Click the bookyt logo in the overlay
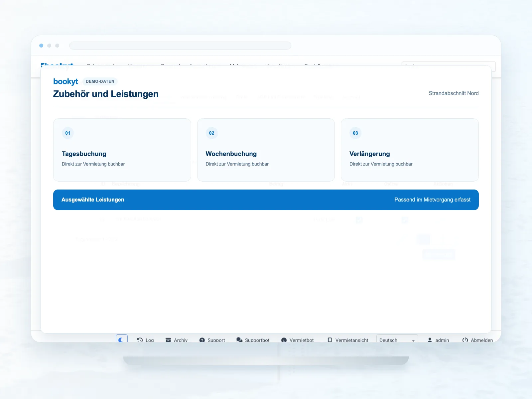This screenshot has width=532, height=399. pos(66,81)
